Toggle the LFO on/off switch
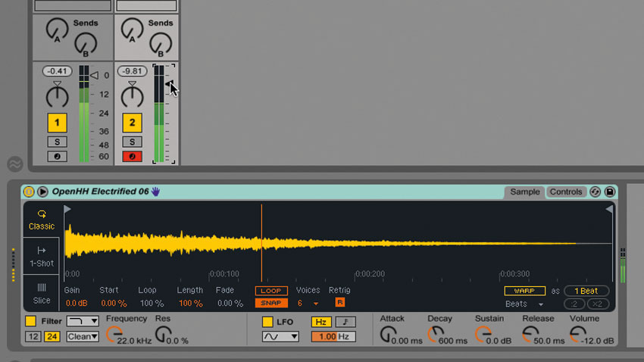The image size is (644, 362). (x=267, y=322)
